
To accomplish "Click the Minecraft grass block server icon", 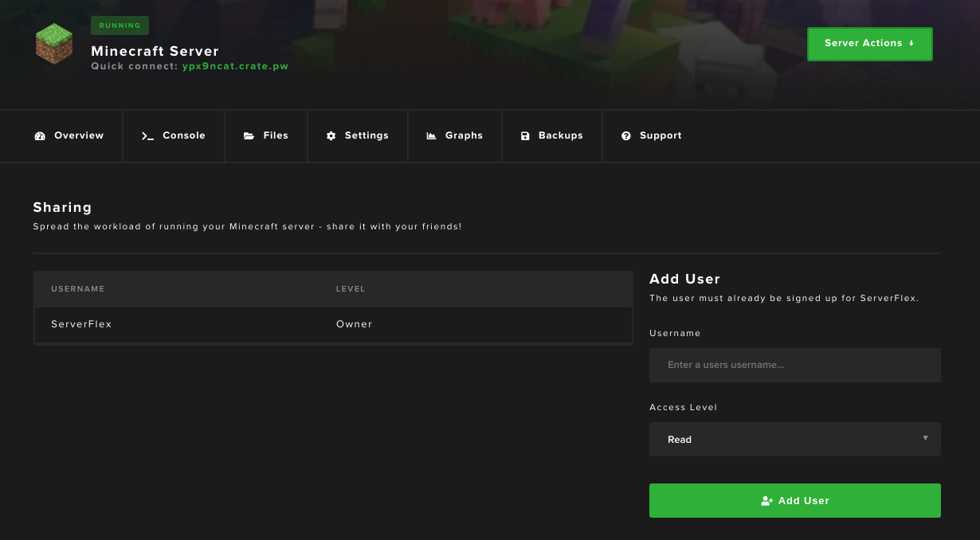I will [54, 43].
